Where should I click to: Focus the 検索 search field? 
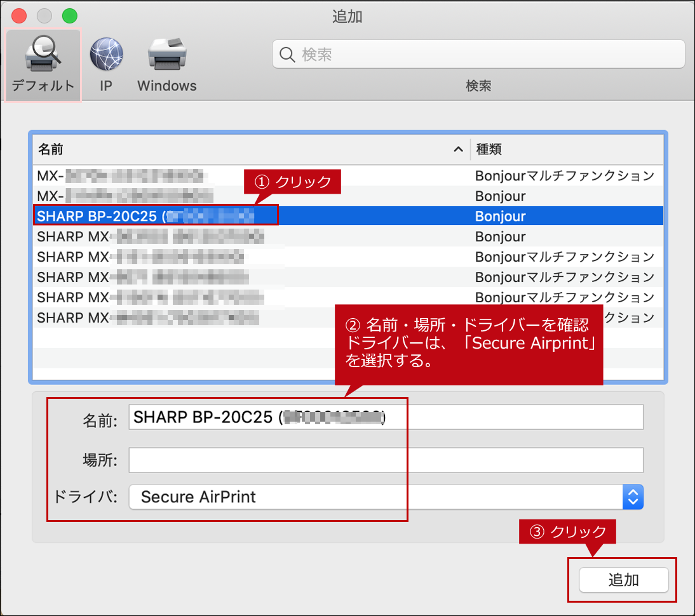[x=478, y=54]
